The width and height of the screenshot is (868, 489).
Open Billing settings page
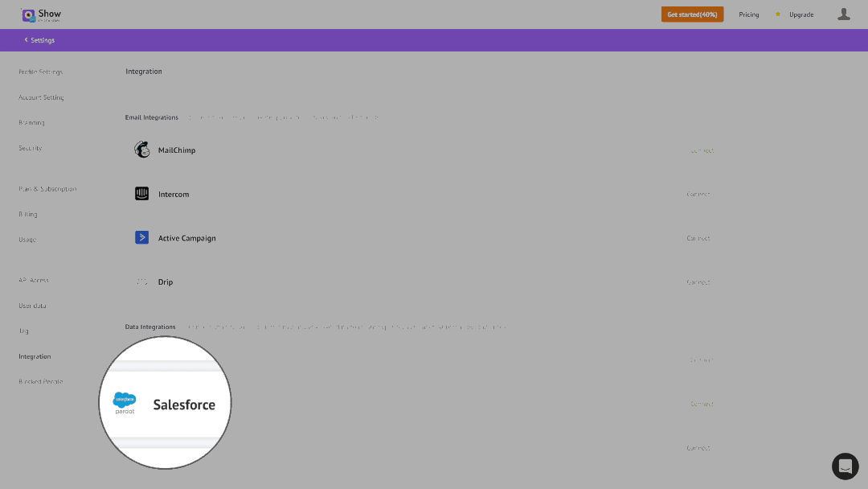coord(27,214)
